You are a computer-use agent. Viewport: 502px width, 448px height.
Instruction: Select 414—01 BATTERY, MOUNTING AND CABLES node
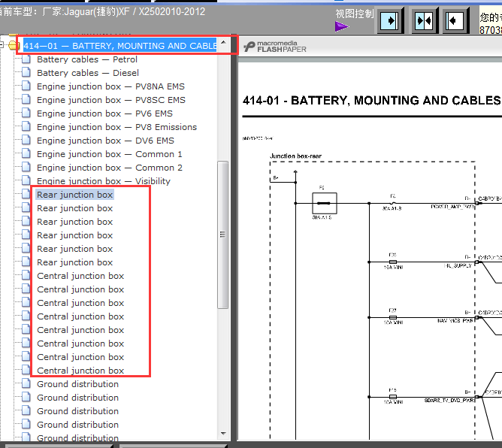tap(120, 46)
